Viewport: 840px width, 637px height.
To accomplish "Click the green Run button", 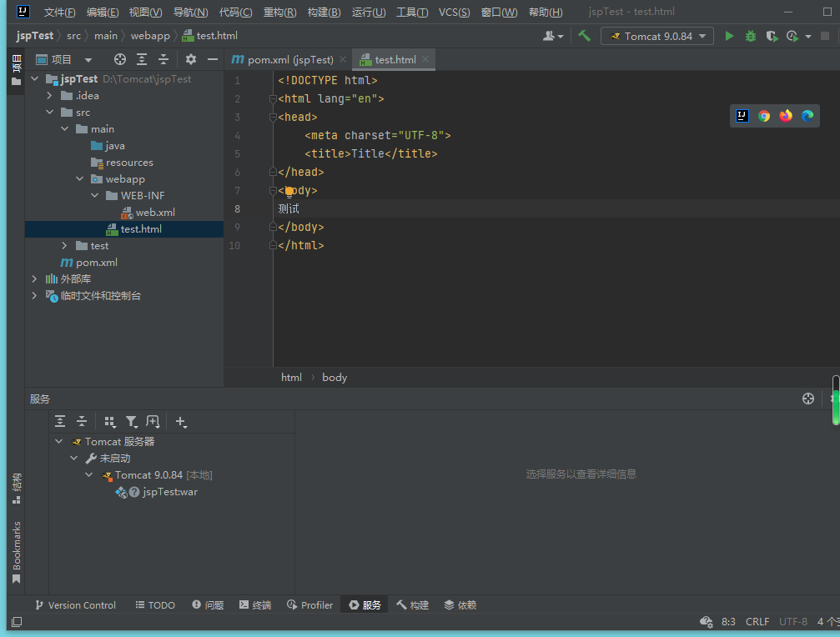I will 730,36.
